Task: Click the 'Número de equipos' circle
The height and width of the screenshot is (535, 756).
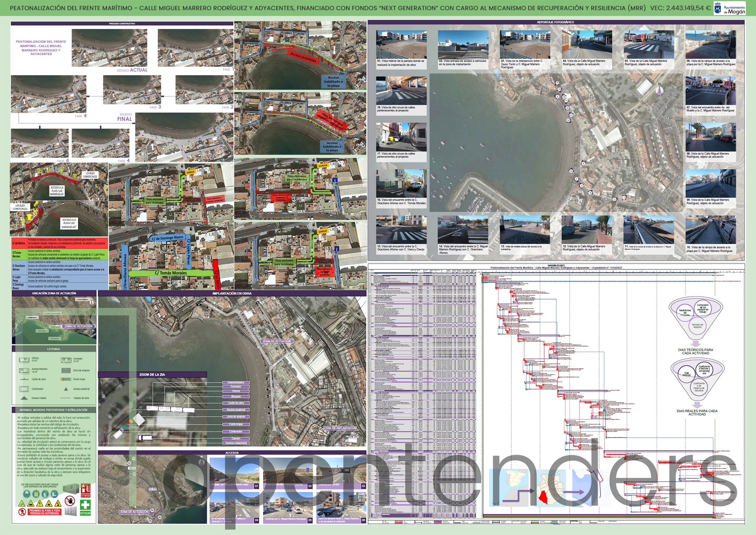Action: click(697, 326)
